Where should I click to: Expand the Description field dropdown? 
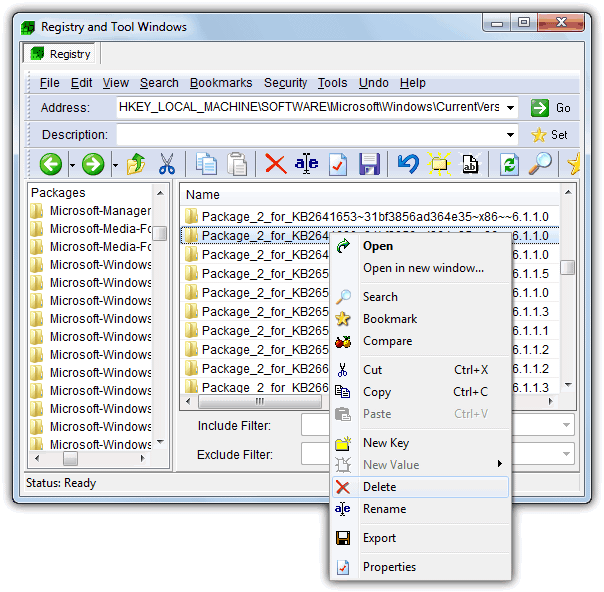[510, 135]
